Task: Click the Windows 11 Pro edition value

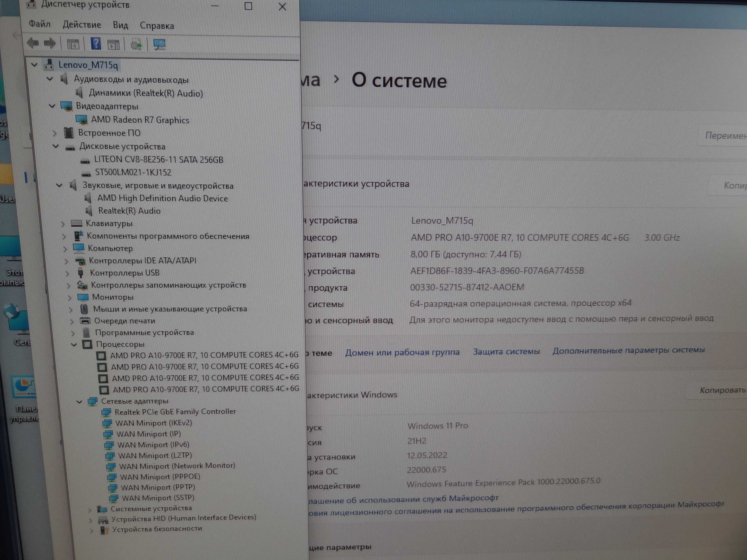Action: (x=438, y=426)
